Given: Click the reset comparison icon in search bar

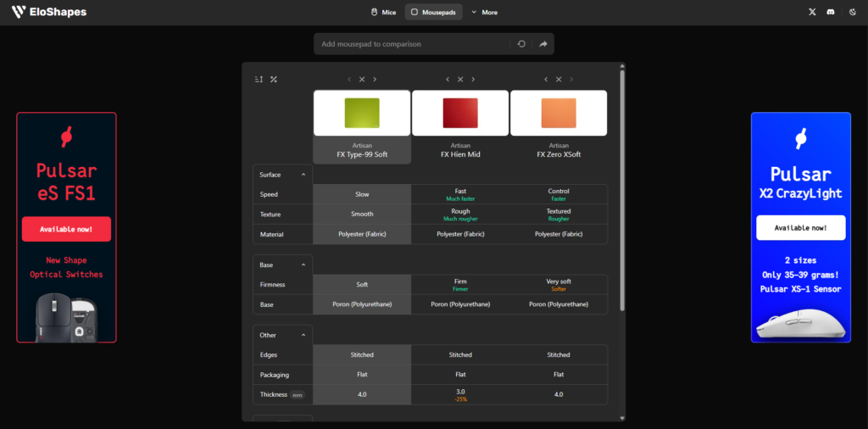Looking at the screenshot, I should (521, 44).
